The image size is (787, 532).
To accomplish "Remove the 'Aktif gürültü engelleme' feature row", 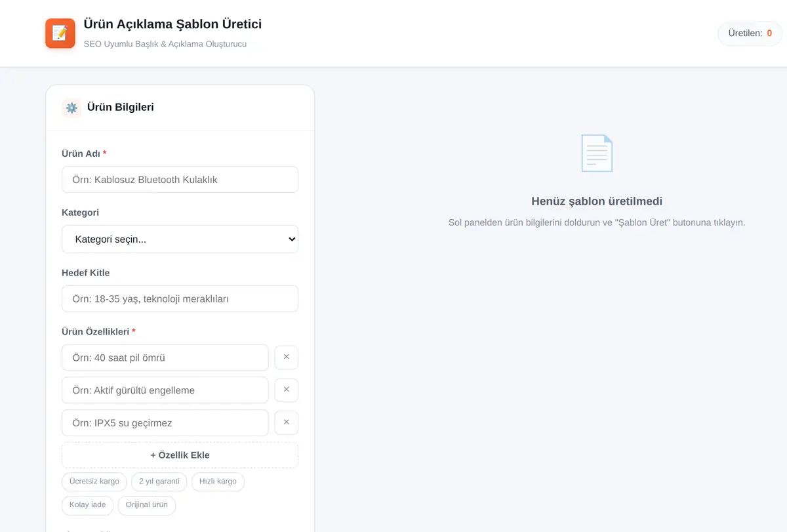I will coord(286,390).
